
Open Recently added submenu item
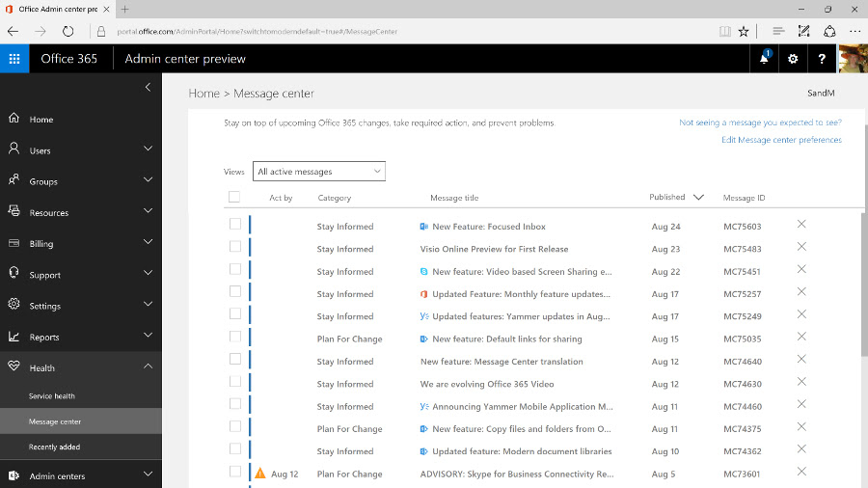coord(54,447)
